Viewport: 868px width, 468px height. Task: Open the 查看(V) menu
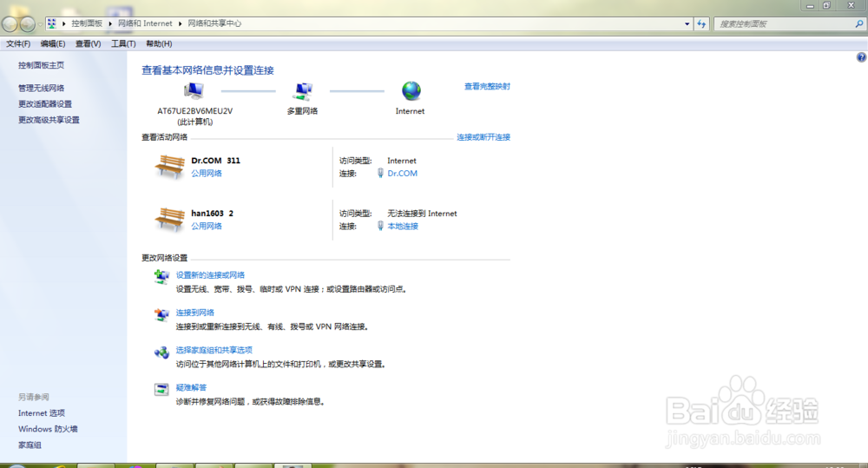(x=88, y=43)
